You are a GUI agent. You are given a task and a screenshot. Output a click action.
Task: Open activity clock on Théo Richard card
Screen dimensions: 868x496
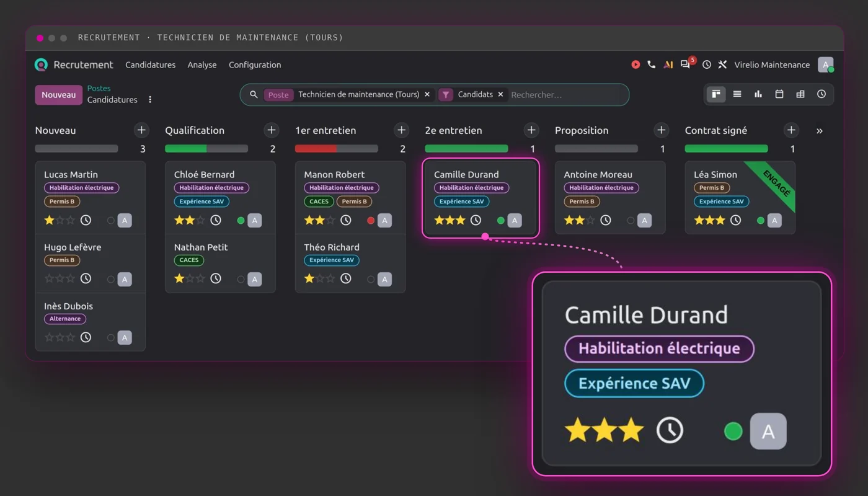[346, 279]
